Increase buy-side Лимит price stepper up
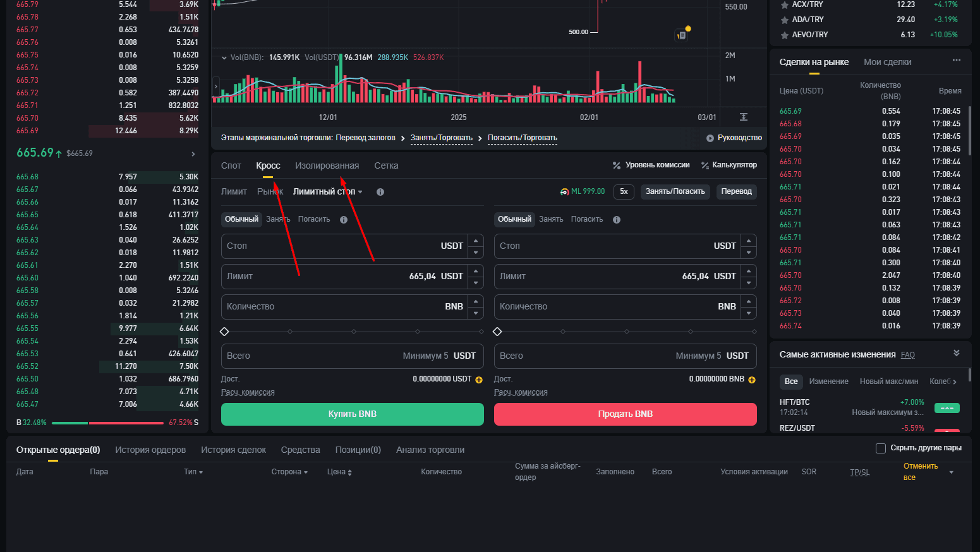Screen dimensions: 980x552 tap(476, 271)
